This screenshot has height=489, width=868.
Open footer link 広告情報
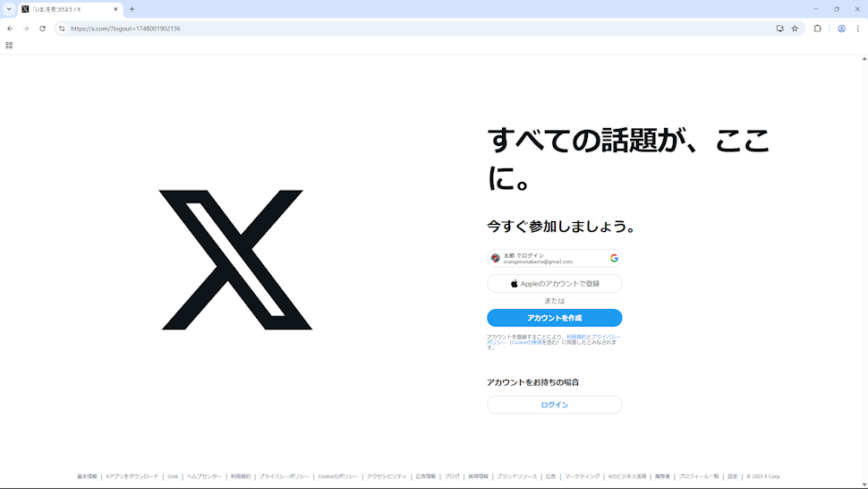click(426, 476)
